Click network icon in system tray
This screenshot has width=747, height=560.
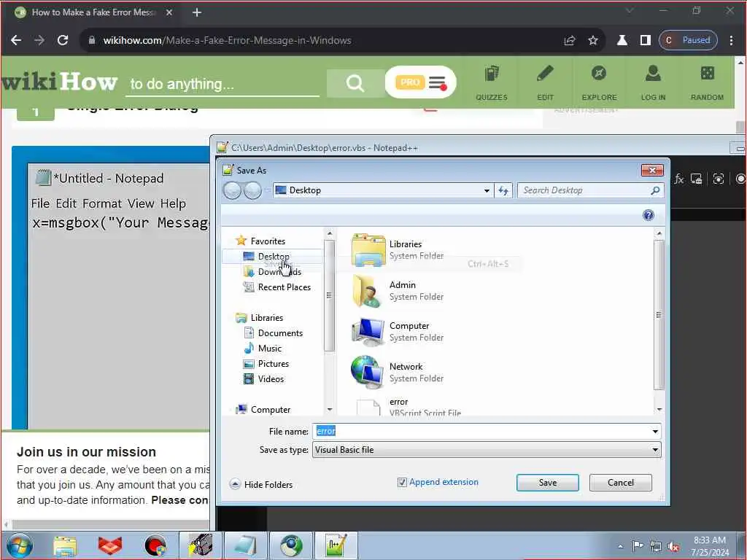656,547
